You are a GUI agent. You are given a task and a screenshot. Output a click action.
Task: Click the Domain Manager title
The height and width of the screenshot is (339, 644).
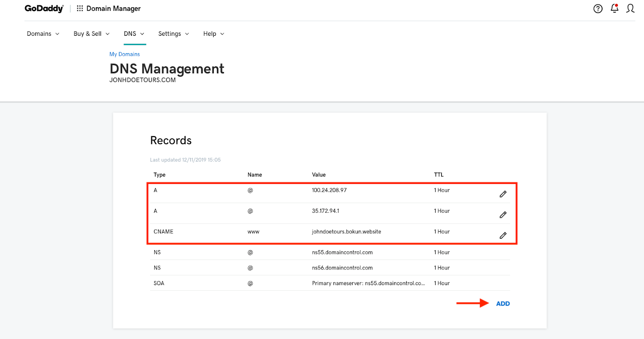114,8
